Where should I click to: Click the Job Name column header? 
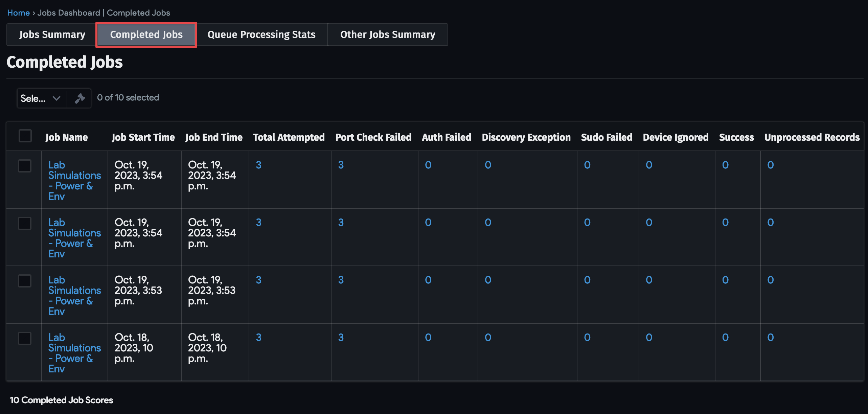point(67,137)
